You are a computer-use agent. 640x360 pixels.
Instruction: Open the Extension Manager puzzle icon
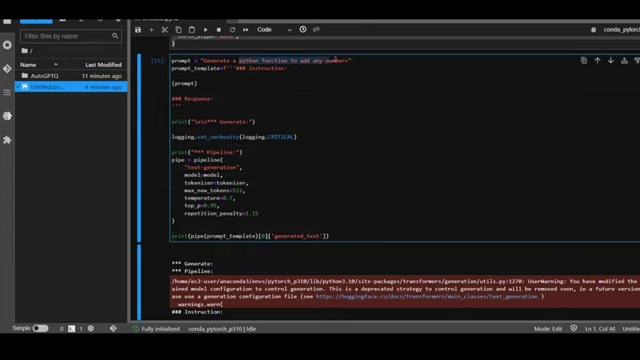click(7, 140)
